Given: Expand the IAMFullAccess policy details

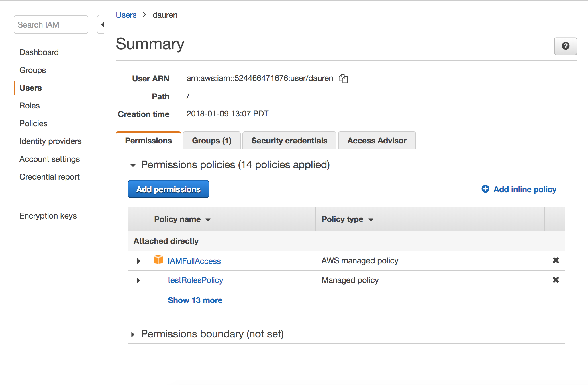Looking at the screenshot, I should click(138, 261).
